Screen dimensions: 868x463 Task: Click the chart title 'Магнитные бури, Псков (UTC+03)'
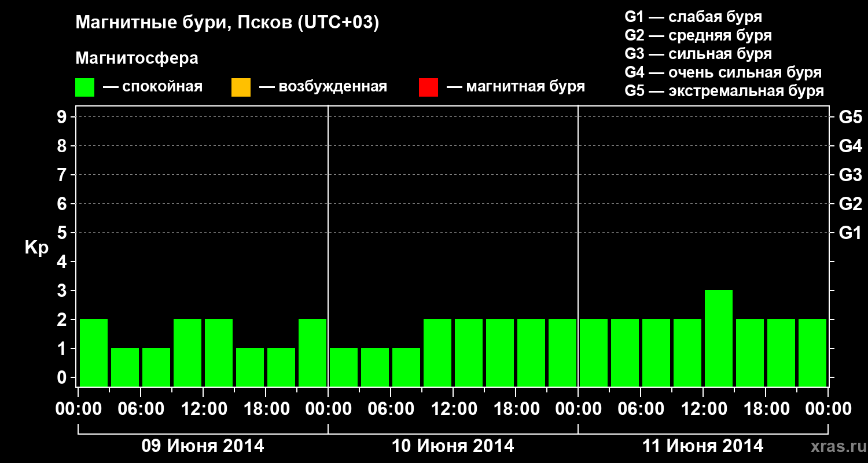[x=227, y=23]
